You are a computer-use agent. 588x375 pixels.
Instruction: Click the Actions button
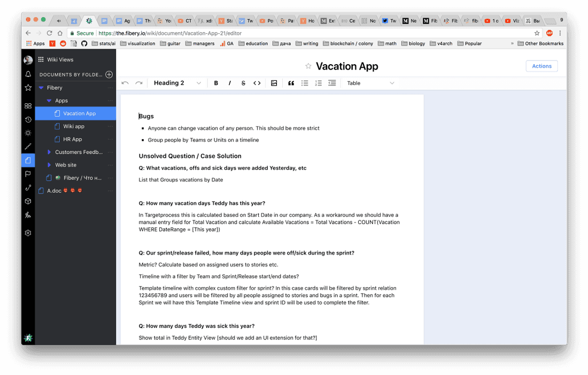click(541, 66)
